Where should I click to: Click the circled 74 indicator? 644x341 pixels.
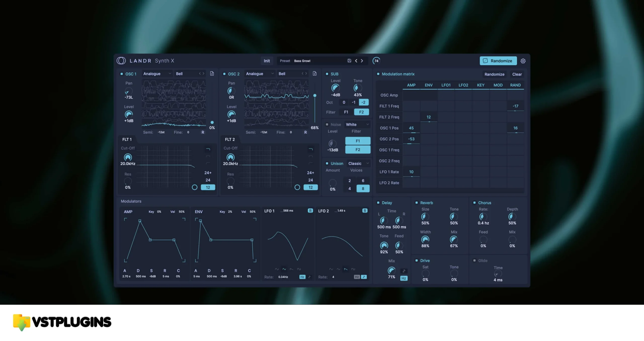(376, 61)
